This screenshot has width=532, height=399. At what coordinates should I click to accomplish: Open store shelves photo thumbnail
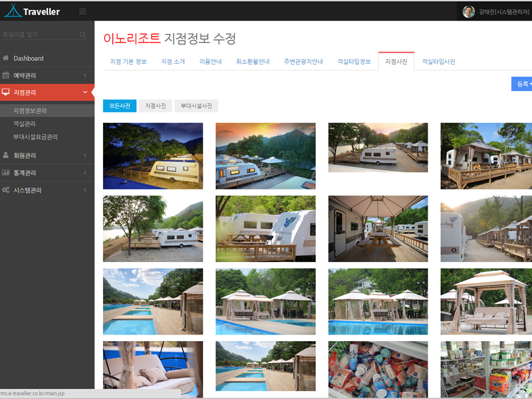(486, 370)
